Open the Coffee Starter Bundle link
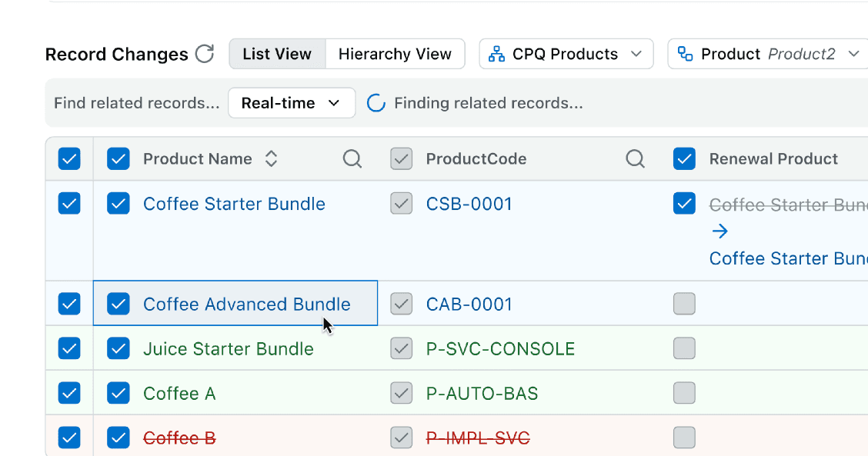 click(x=234, y=204)
